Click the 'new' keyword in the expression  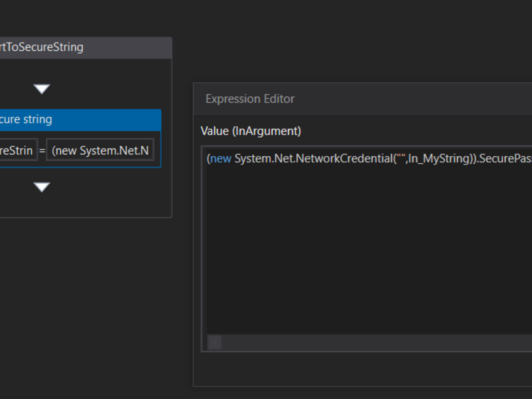(x=221, y=158)
